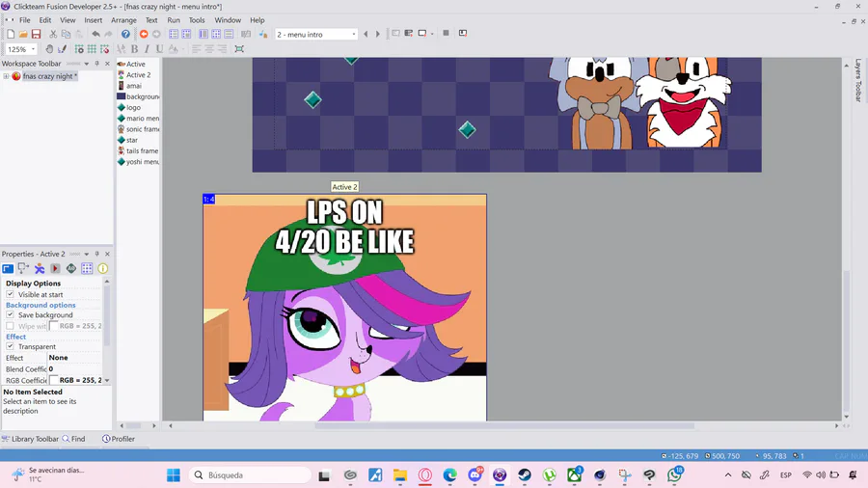The image size is (868, 488).
Task: Click the orange Back arrow icon
Action: [x=144, y=35]
